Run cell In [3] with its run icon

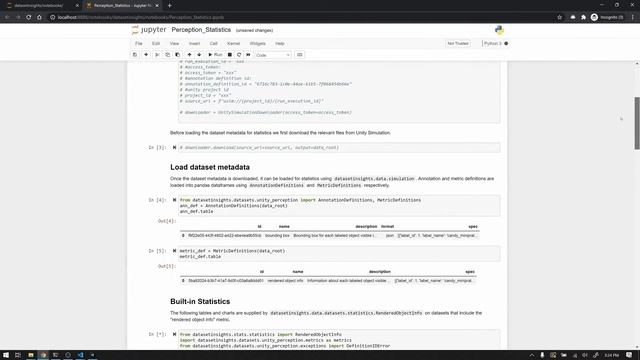point(174,147)
